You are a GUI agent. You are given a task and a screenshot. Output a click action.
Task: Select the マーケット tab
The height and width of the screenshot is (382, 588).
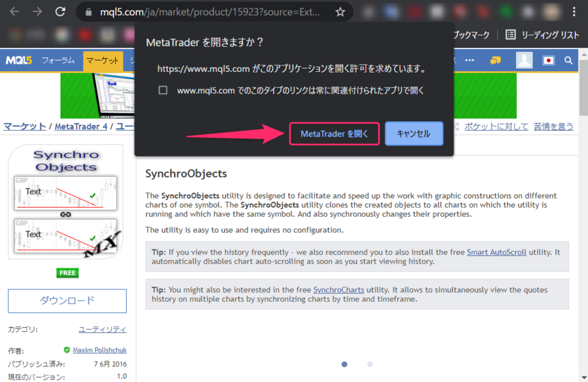click(x=103, y=61)
